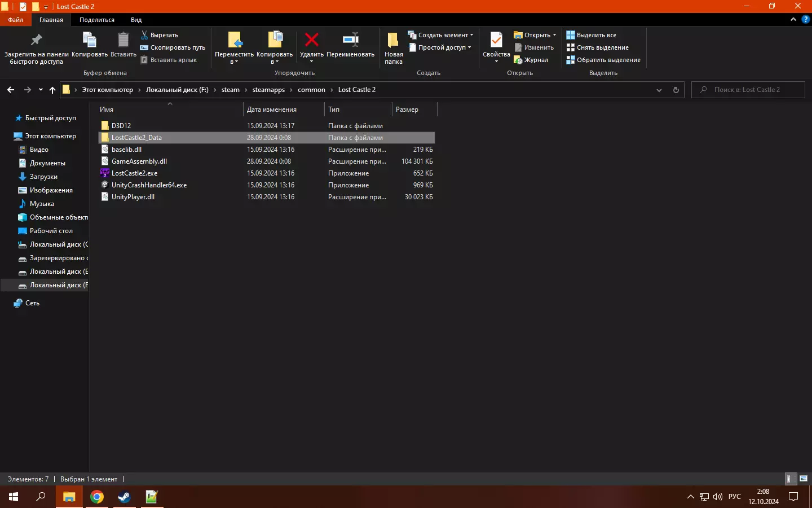Expand Создать элемент dropdown

(x=440, y=35)
